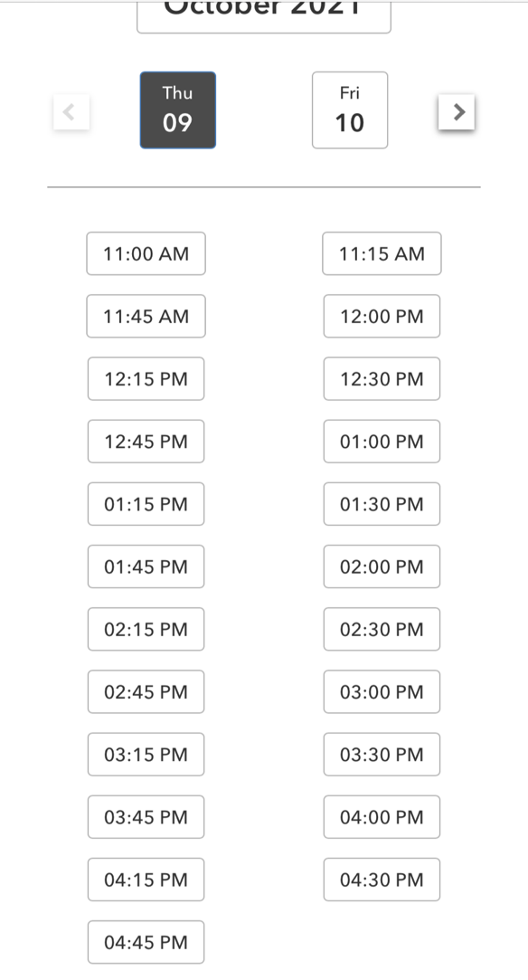Choose the 04:00 PM time slot
This screenshot has width=528, height=980.
coord(382,817)
